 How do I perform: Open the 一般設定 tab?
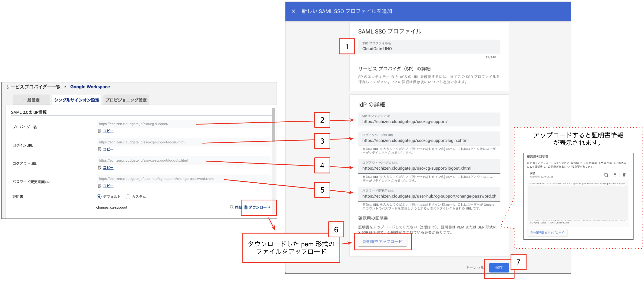click(x=31, y=100)
